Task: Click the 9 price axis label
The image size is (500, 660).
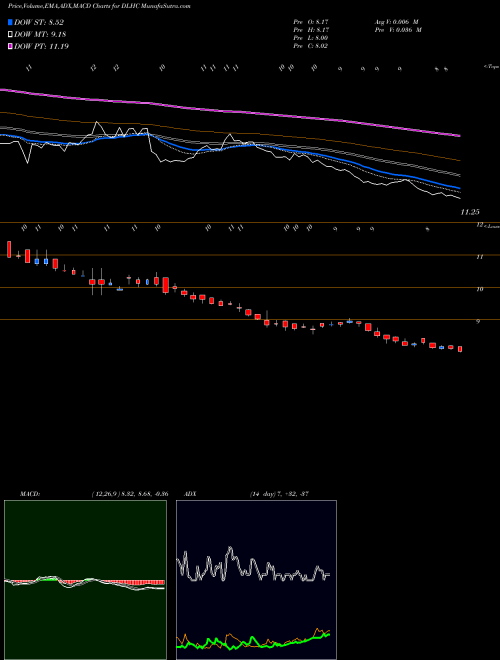Action: [478, 321]
